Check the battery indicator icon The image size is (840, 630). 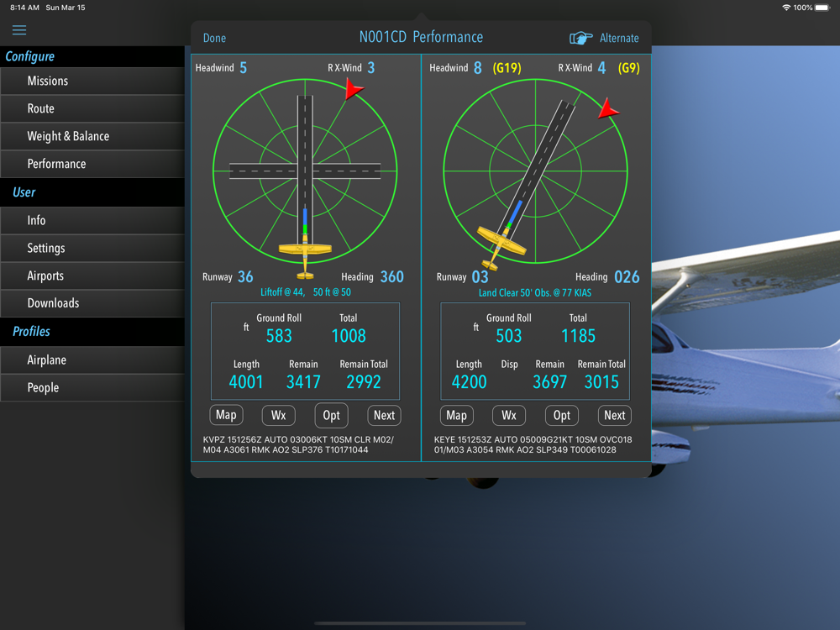(822, 8)
